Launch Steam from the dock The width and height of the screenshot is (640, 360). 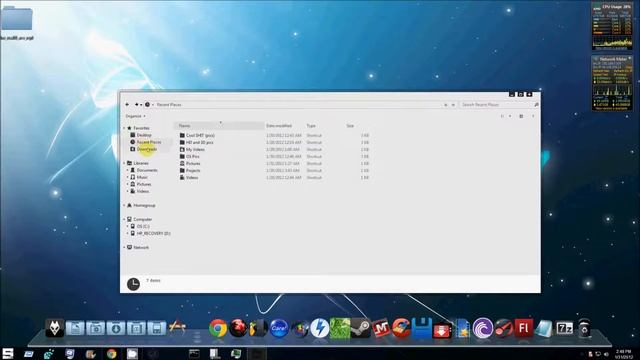coord(361,328)
